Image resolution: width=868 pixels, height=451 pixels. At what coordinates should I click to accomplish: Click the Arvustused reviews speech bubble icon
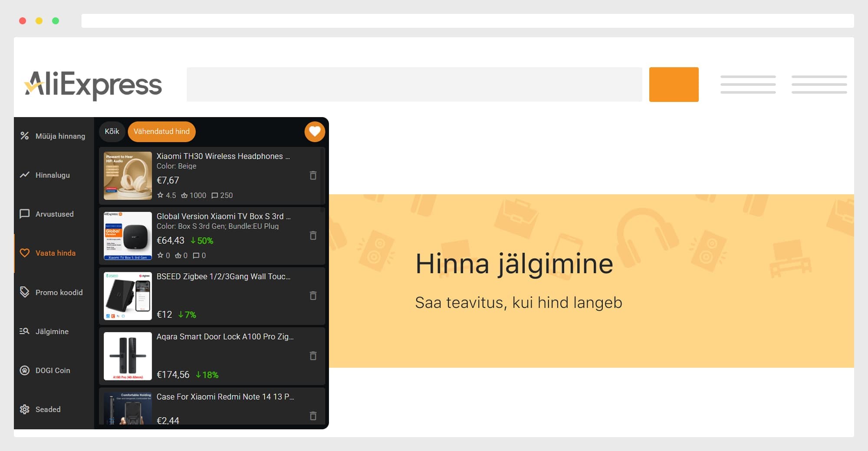pyautogui.click(x=25, y=214)
